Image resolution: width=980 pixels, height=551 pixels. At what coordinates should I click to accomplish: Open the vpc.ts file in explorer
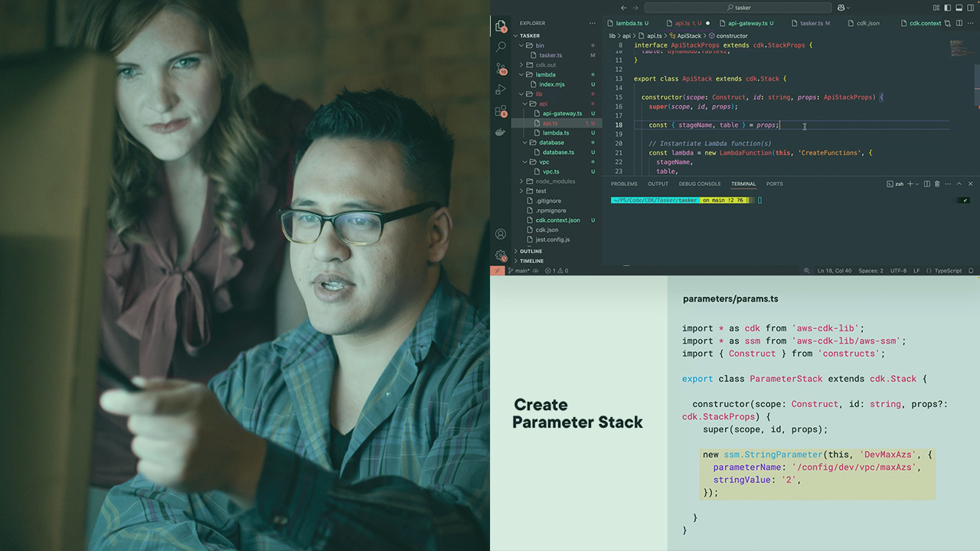click(x=551, y=171)
